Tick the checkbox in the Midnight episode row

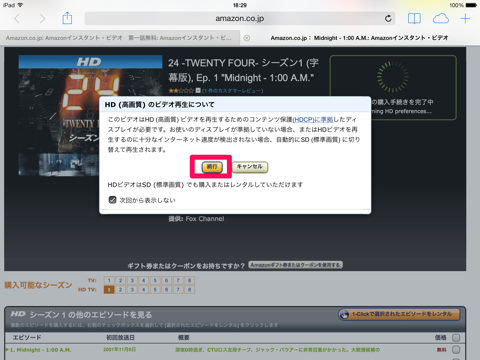click(456, 350)
